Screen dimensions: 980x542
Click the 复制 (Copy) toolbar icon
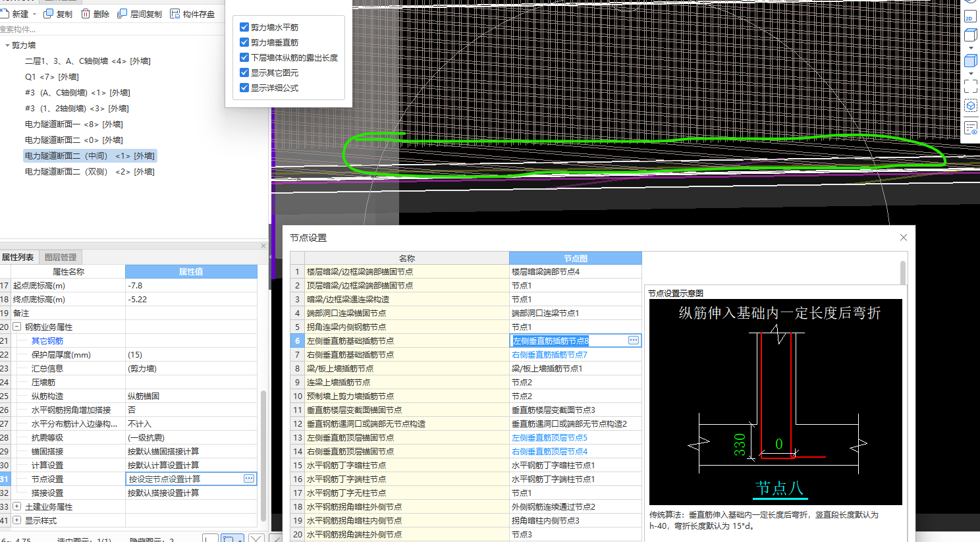(x=49, y=14)
